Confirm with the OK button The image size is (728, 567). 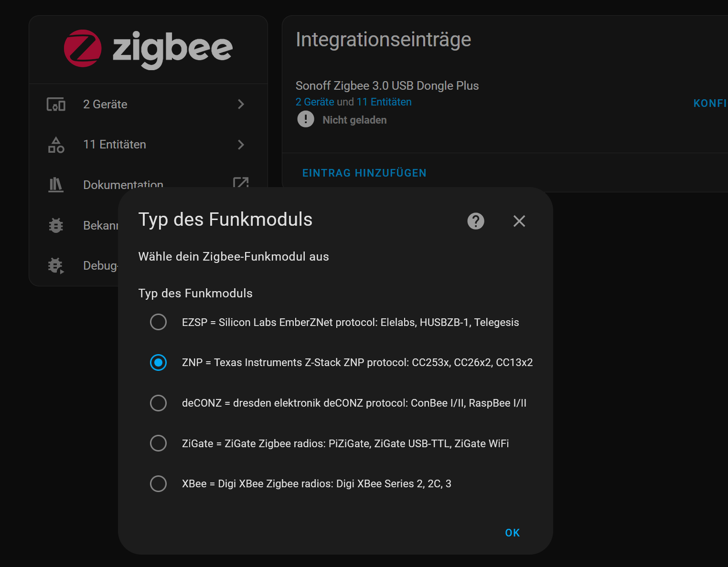point(513,533)
